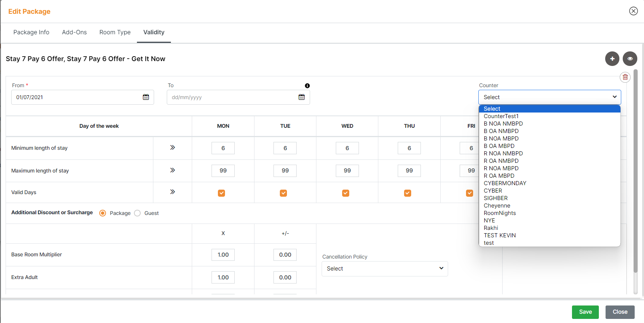Edit Wednesday minimum length of stay

pyautogui.click(x=347, y=148)
